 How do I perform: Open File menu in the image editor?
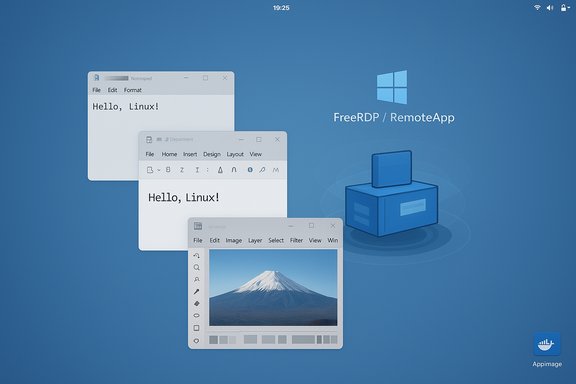click(x=198, y=240)
